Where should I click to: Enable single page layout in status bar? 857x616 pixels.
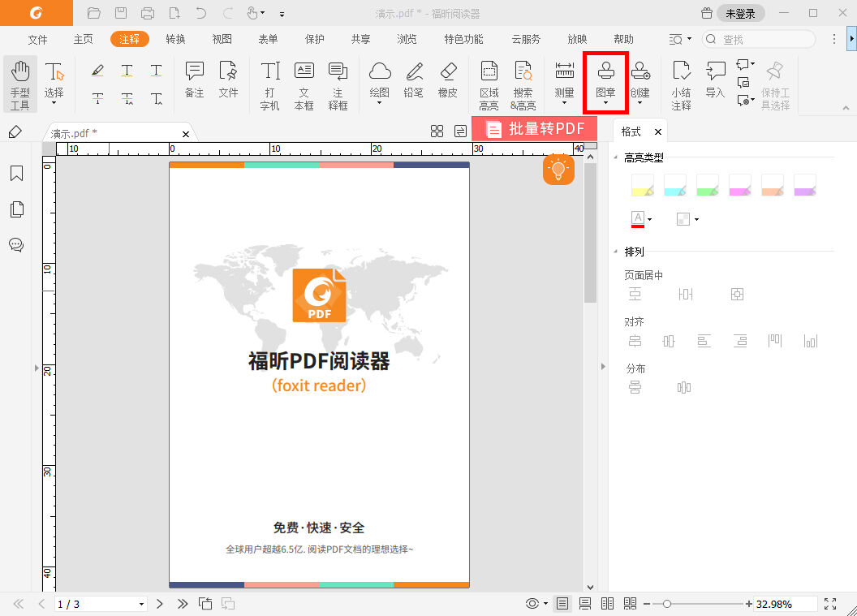point(562,603)
